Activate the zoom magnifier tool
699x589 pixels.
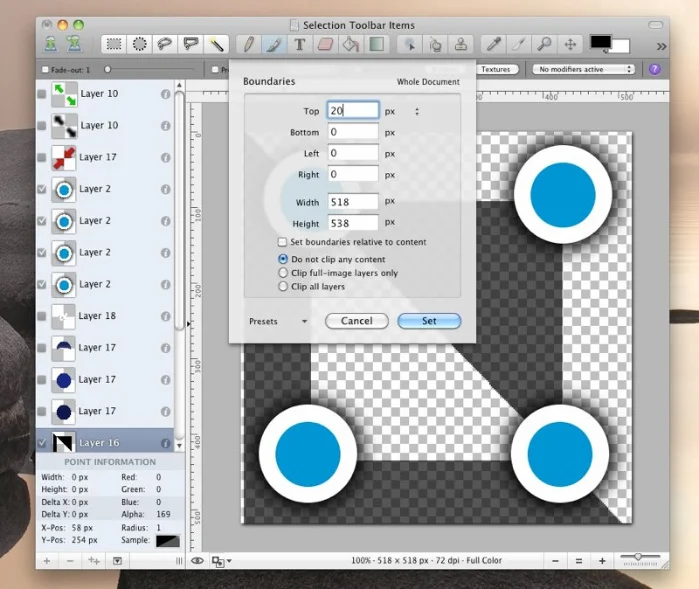coord(544,44)
